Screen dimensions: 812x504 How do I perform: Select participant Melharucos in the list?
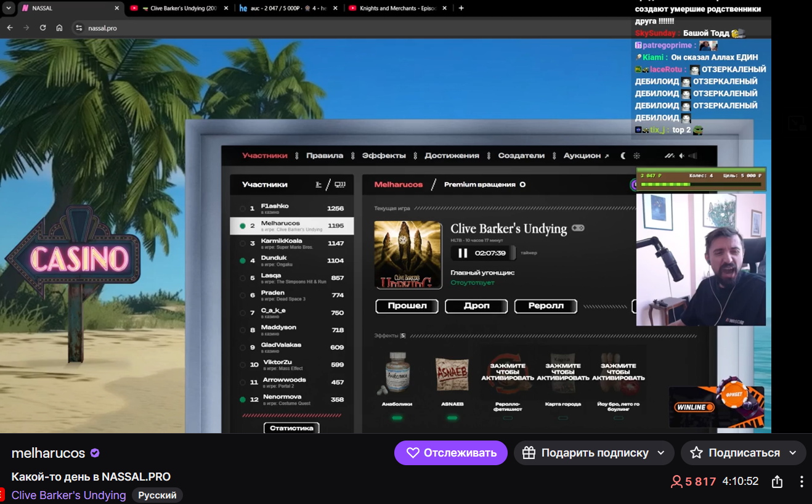pos(292,226)
